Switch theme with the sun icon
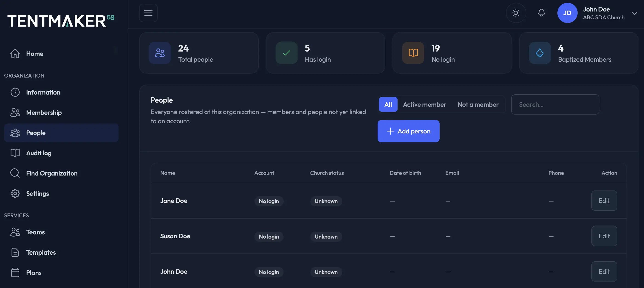This screenshot has width=644, height=288. point(516,13)
